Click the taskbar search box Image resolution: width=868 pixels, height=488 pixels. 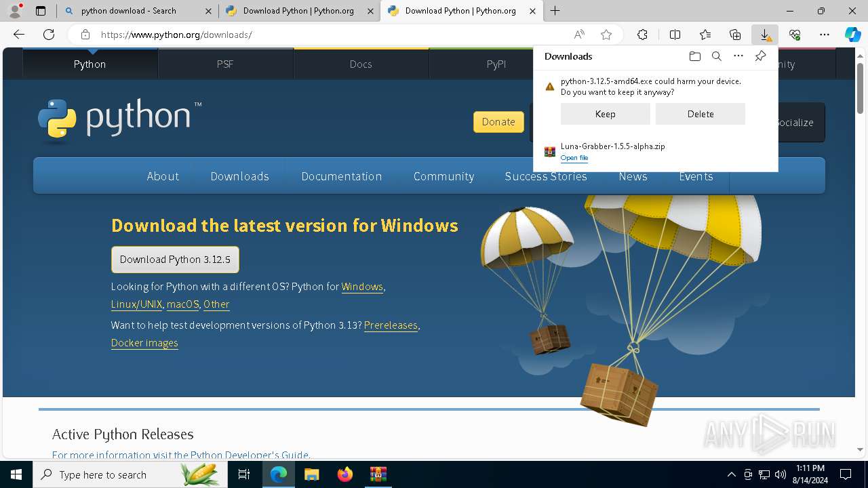pyautogui.click(x=130, y=474)
